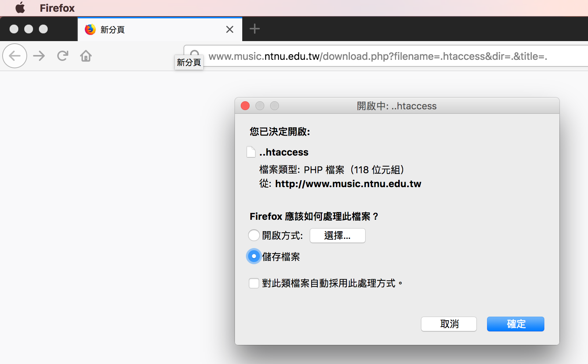Image resolution: width=588 pixels, height=364 pixels.
Task: Open a new tab with plus button
Action: [255, 29]
